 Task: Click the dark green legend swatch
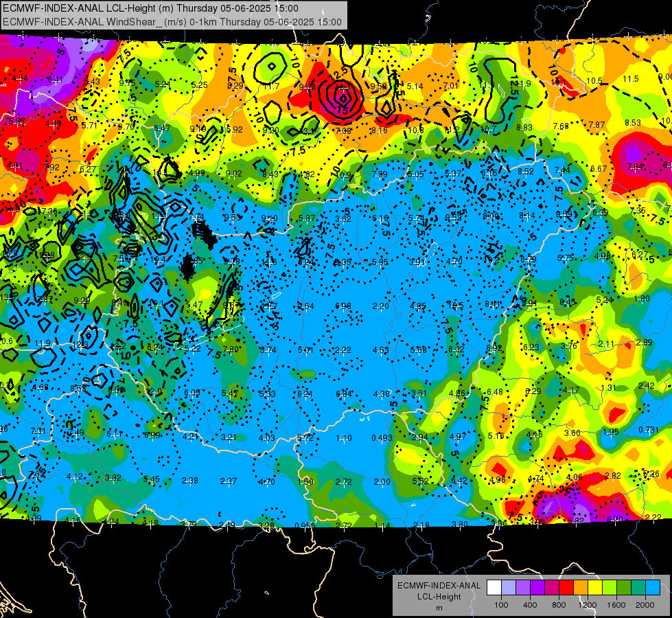point(623,587)
